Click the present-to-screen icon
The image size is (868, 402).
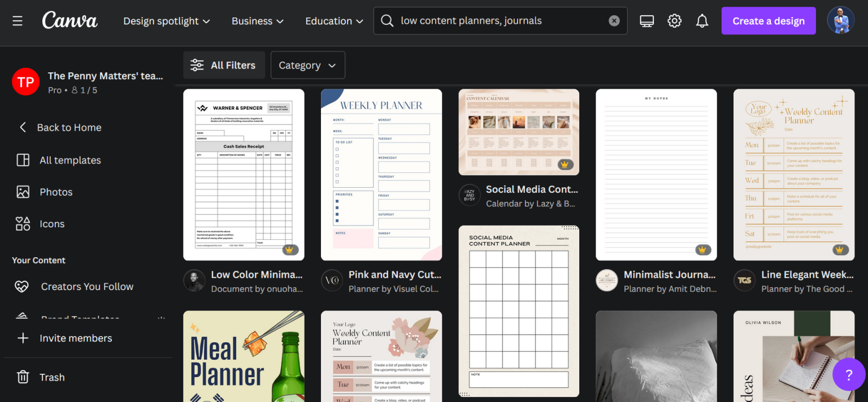[x=646, y=20]
